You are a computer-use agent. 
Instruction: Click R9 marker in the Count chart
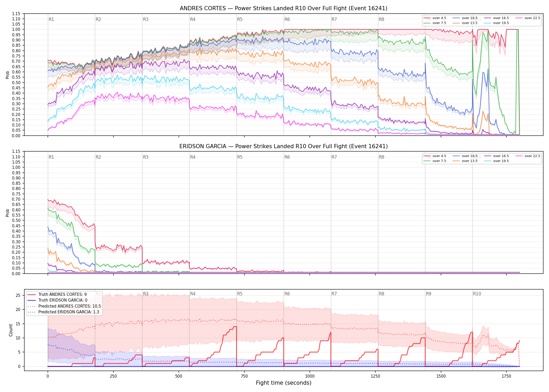428,294
